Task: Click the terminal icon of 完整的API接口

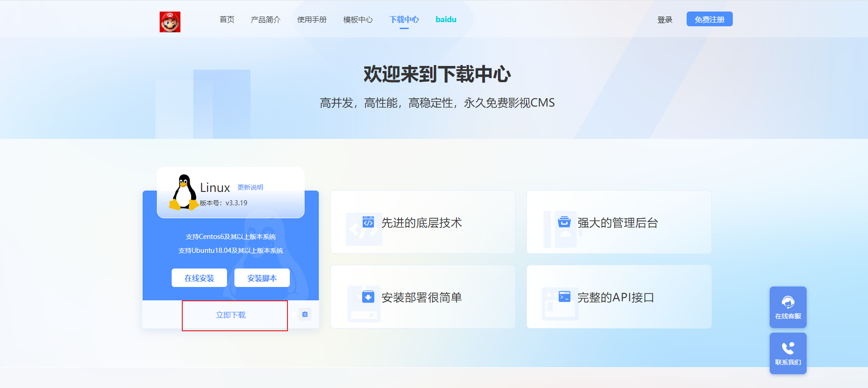Action: (x=564, y=297)
